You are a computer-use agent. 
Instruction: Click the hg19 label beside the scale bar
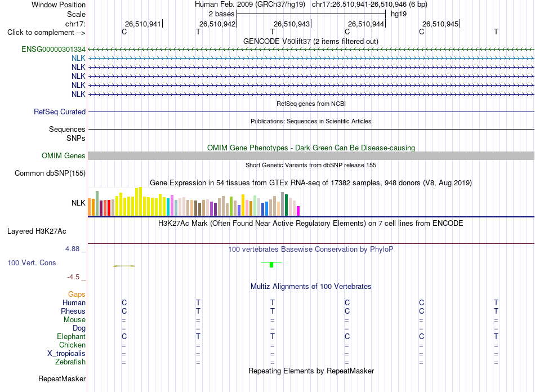(x=399, y=14)
